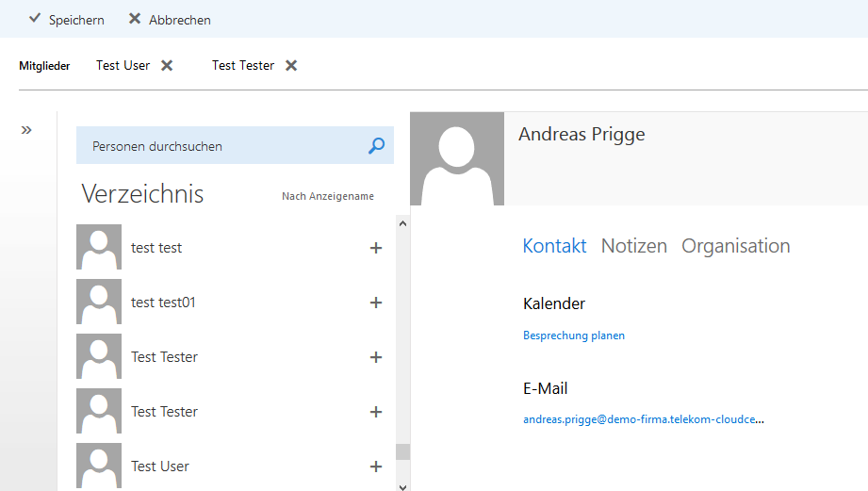The image size is (868, 491).
Task: Remove Test User from Mitglieder
Action: [167, 66]
